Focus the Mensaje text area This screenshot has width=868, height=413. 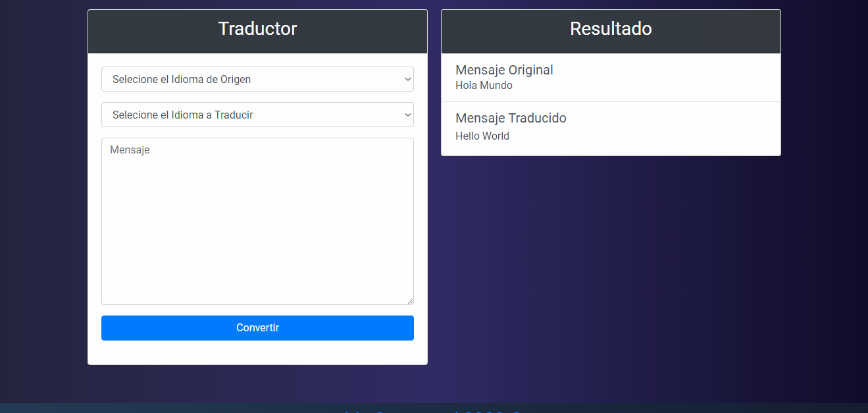pos(257,221)
